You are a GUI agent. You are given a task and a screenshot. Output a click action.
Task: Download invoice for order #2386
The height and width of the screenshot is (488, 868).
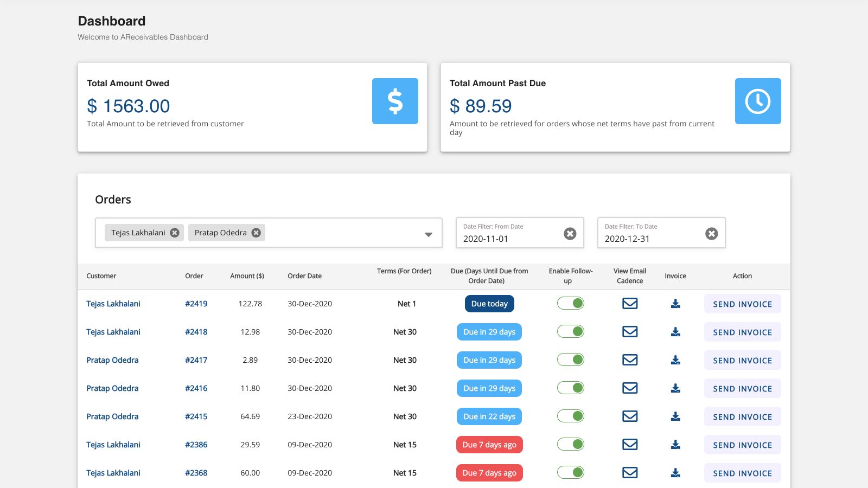click(x=675, y=445)
